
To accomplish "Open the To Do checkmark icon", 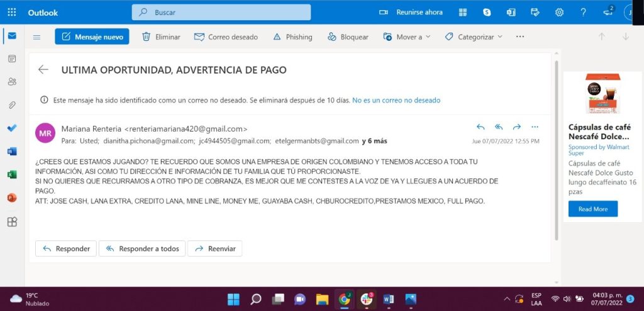I will pyautogui.click(x=12, y=128).
